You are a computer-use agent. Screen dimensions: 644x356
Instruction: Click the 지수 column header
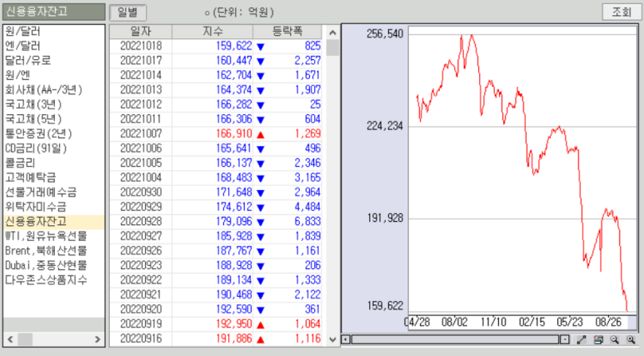point(212,31)
